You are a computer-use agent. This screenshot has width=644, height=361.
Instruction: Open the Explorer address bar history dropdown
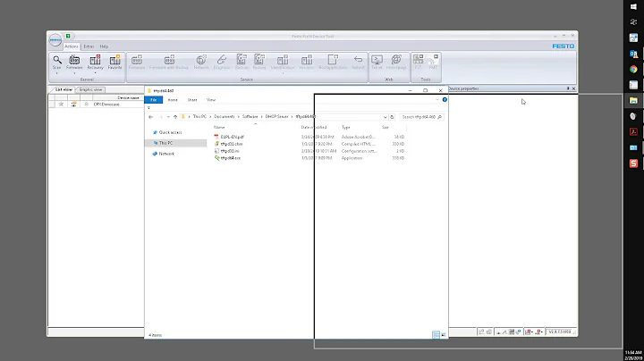click(386, 117)
